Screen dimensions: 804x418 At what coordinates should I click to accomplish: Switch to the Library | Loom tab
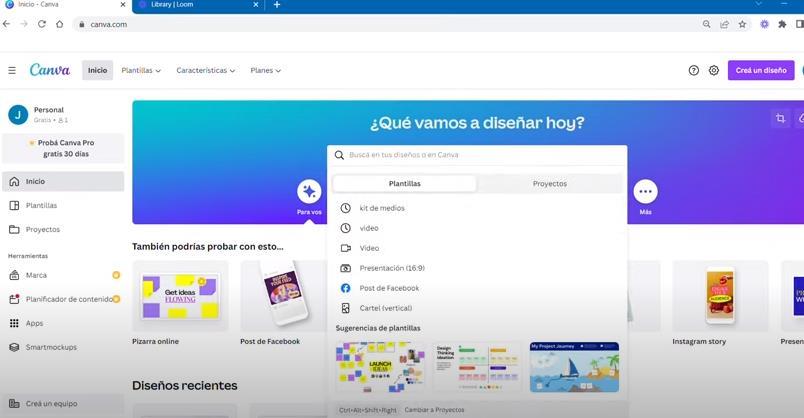(197, 5)
